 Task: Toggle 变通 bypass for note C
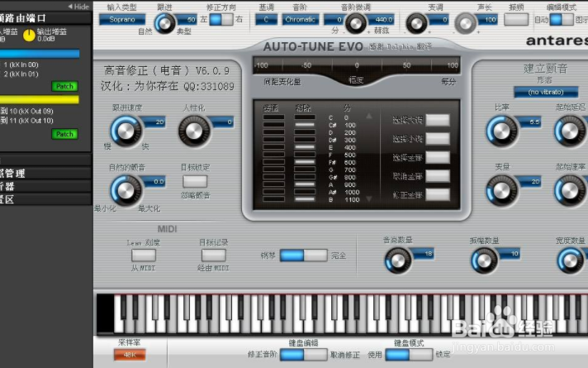pyautogui.click(x=273, y=117)
